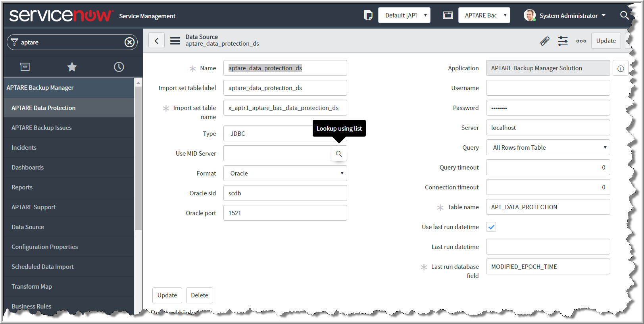Viewport: 644px width, 324px height.
Task: Open Dashboards module
Action: click(69, 167)
